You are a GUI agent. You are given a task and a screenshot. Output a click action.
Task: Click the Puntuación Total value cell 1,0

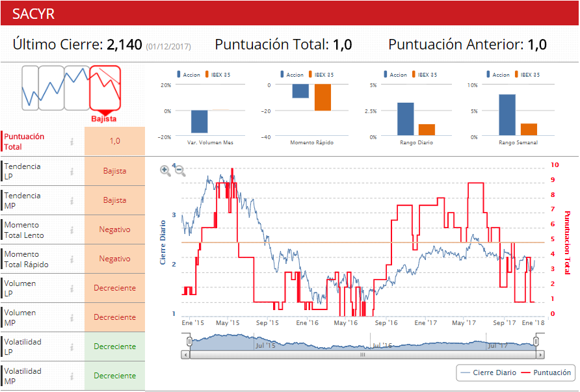[x=114, y=141]
